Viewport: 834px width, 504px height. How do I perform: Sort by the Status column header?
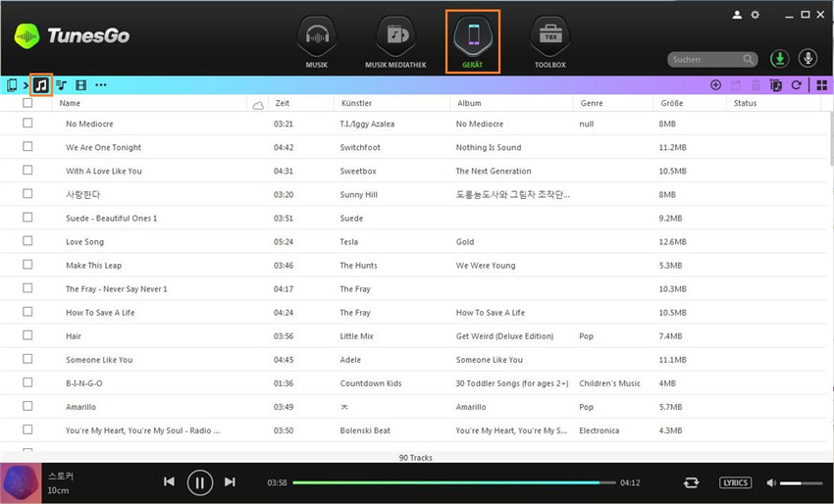[745, 103]
